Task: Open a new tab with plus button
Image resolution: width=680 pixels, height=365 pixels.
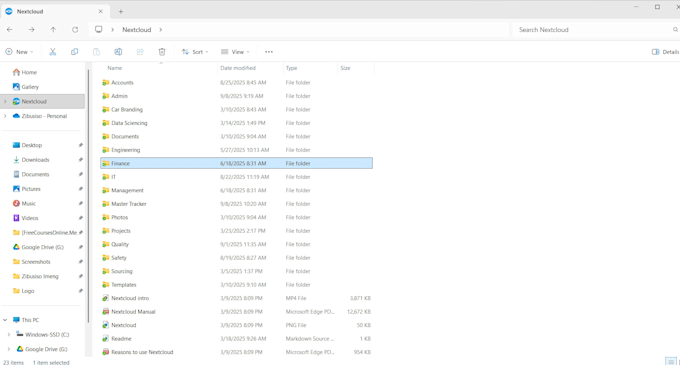Action: click(x=121, y=11)
